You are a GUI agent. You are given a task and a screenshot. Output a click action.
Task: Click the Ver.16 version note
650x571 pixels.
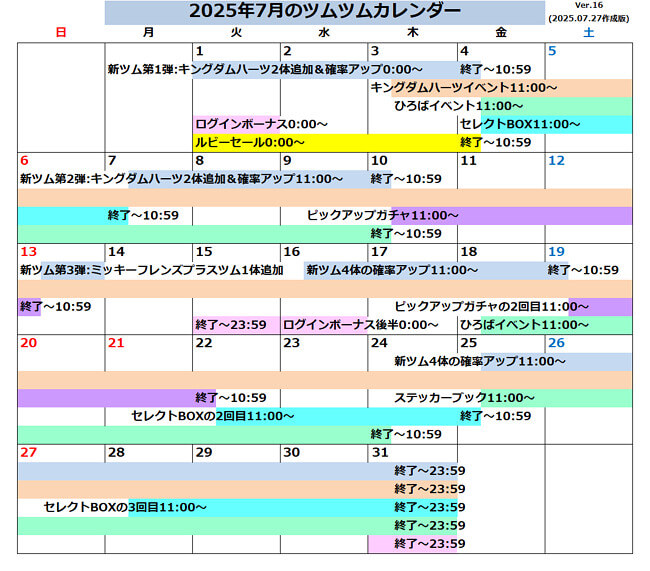click(588, 6)
